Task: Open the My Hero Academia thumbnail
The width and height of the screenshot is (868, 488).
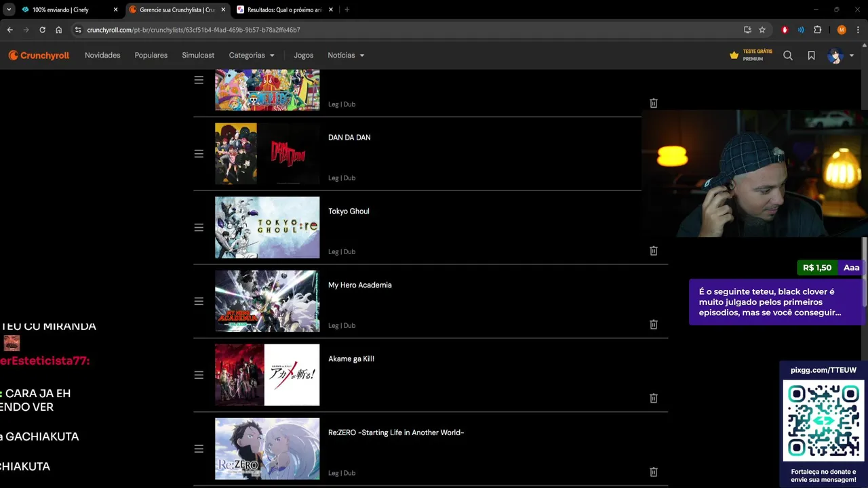Action: (267, 302)
